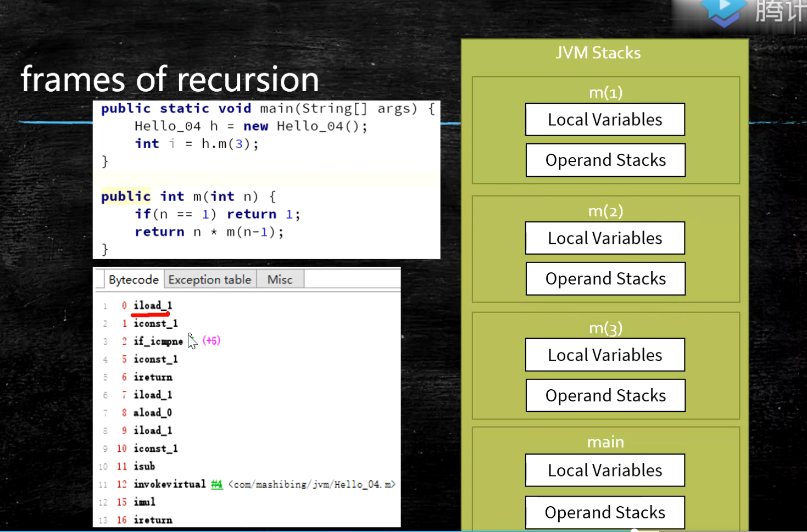The width and height of the screenshot is (807, 532).
Task: Click the 'public static void main' code line
Action: tap(268, 109)
